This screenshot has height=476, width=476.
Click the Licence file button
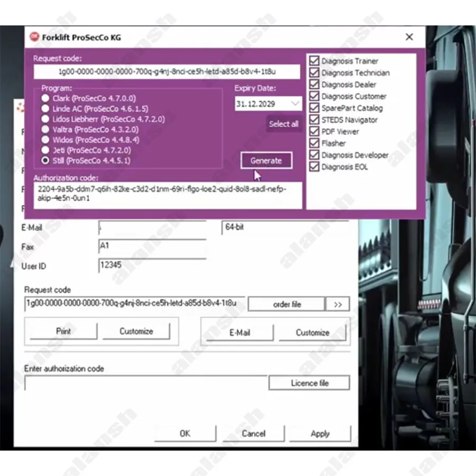point(309,383)
